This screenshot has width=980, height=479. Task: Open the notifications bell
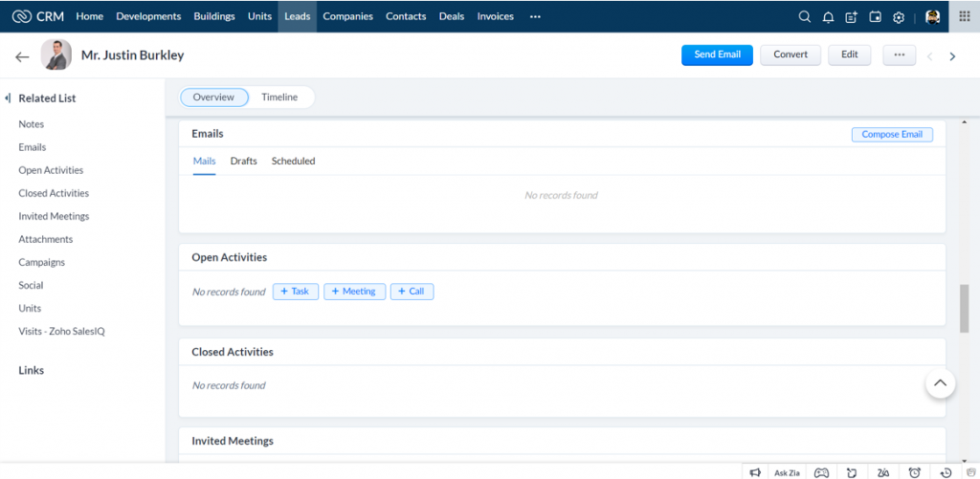[x=828, y=16]
